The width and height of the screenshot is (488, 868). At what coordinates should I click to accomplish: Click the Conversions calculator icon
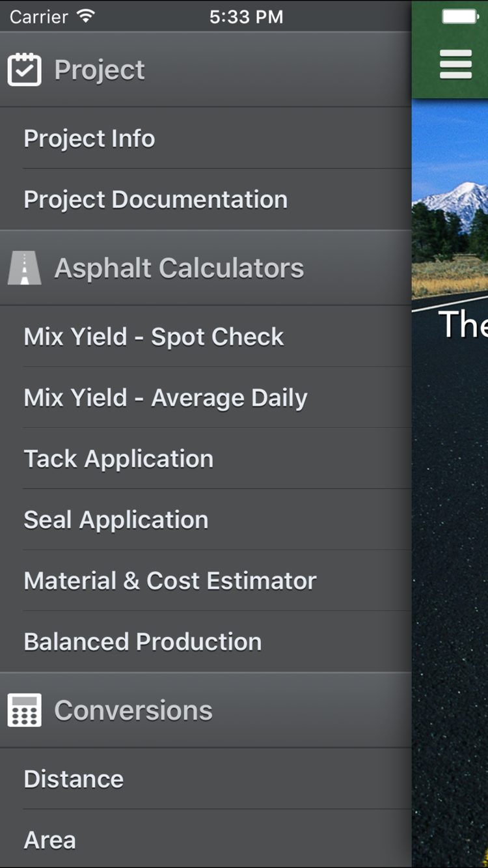click(x=24, y=710)
